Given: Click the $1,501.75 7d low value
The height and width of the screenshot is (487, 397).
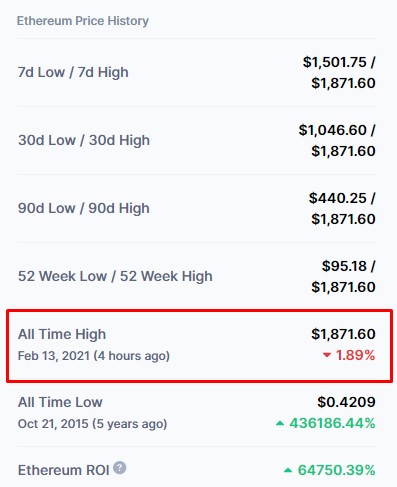Looking at the screenshot, I should tap(334, 62).
